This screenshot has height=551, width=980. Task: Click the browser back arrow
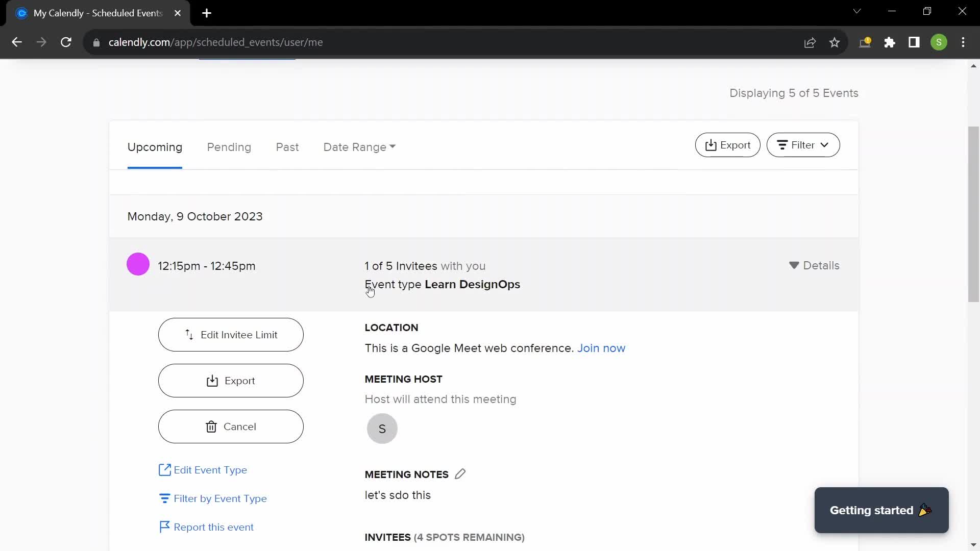coord(17,42)
